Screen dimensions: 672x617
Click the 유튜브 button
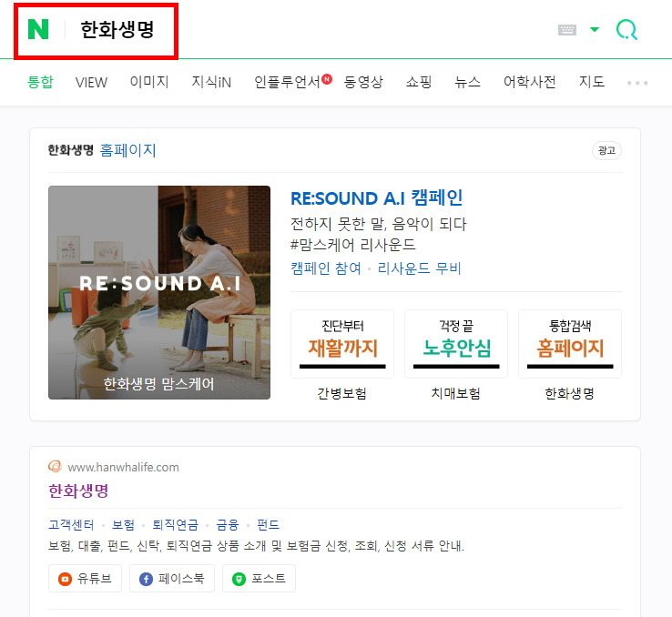tap(86, 579)
